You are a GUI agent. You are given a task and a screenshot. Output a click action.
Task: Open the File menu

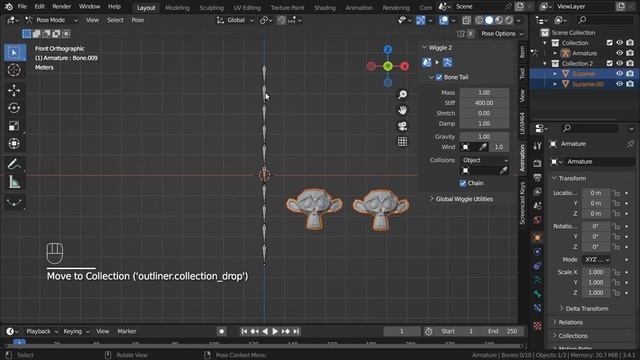pyautogui.click(x=22, y=7)
